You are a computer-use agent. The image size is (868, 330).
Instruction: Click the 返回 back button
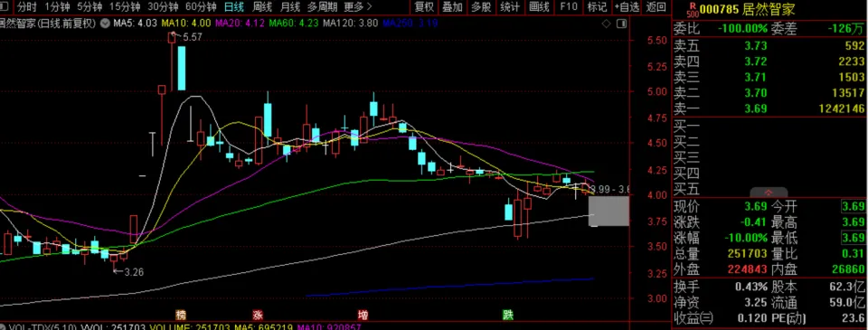(656, 7)
